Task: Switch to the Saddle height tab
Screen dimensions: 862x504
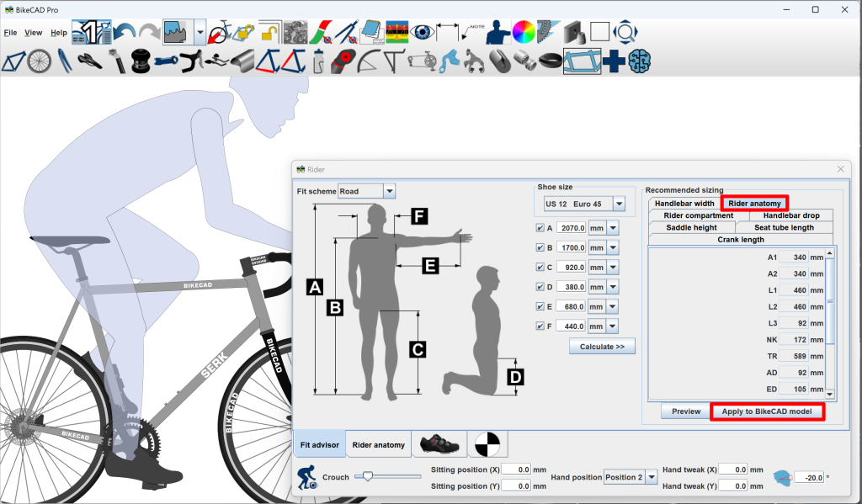Action: pos(691,227)
